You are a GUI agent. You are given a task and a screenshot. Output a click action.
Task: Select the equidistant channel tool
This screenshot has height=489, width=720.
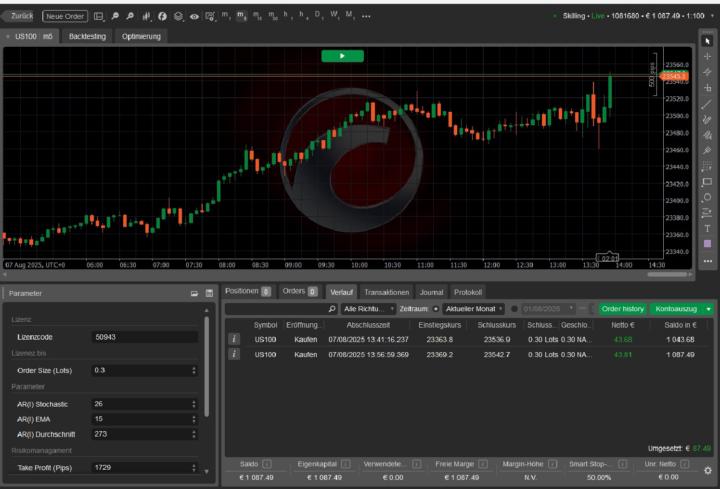click(x=708, y=120)
